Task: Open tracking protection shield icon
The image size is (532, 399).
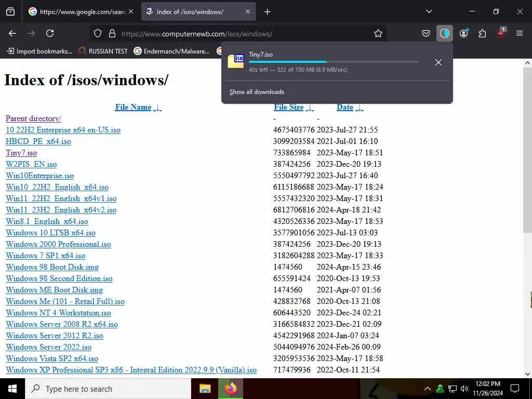Action: (98, 34)
